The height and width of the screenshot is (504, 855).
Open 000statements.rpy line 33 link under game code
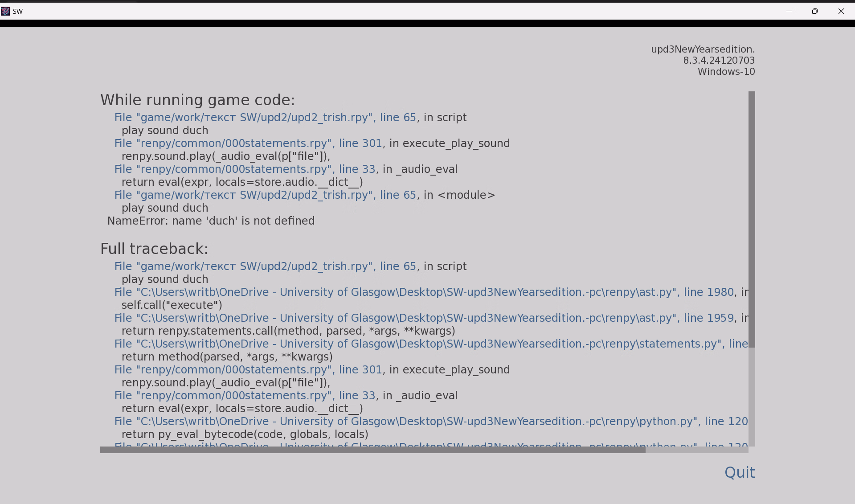pyautogui.click(x=245, y=169)
